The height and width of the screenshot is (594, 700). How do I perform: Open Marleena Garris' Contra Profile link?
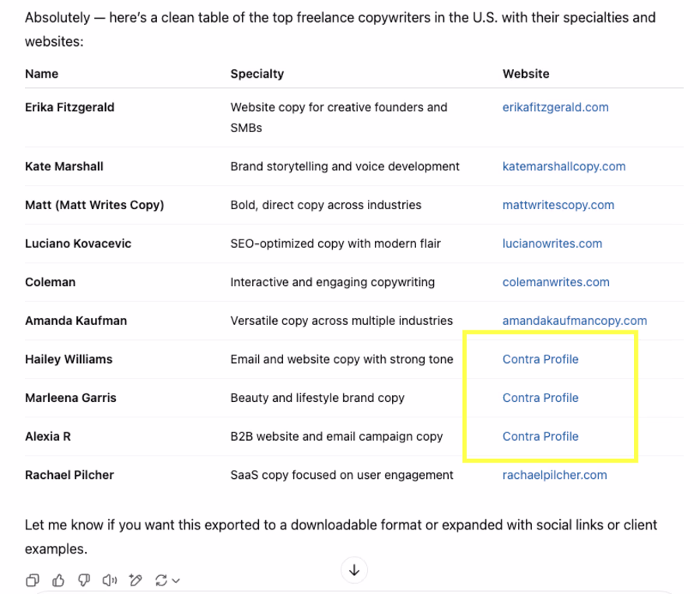pos(541,397)
